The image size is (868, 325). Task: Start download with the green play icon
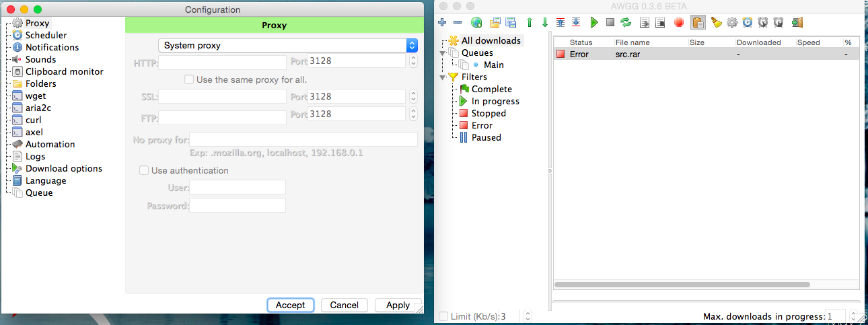[x=594, y=22]
